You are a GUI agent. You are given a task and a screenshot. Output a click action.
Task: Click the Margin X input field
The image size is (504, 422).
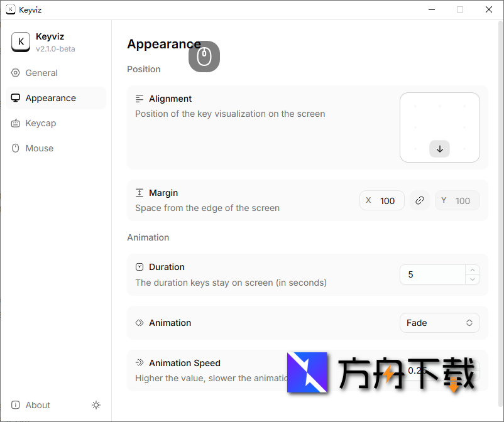coord(388,200)
